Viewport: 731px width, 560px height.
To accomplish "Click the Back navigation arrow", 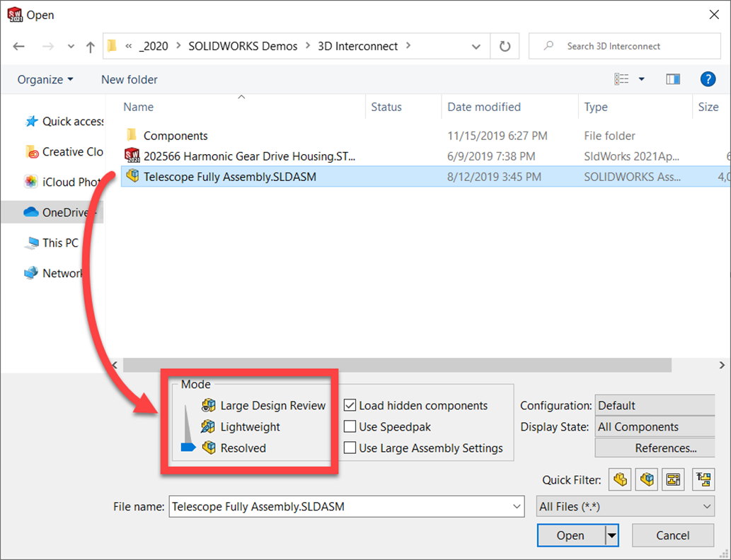I will (18, 46).
